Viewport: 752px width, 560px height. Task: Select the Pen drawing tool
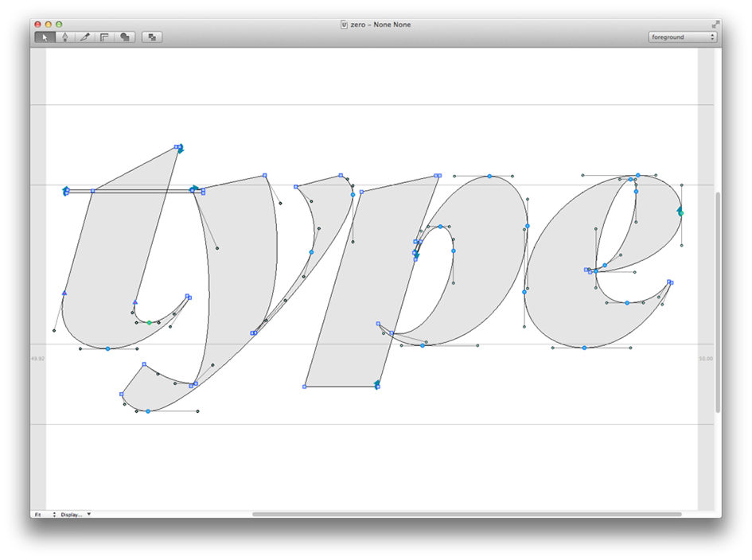(64, 37)
